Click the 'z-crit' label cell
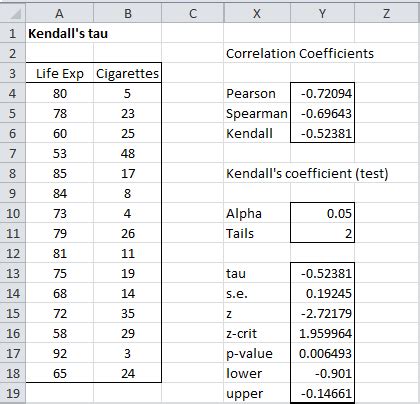 [257, 333]
